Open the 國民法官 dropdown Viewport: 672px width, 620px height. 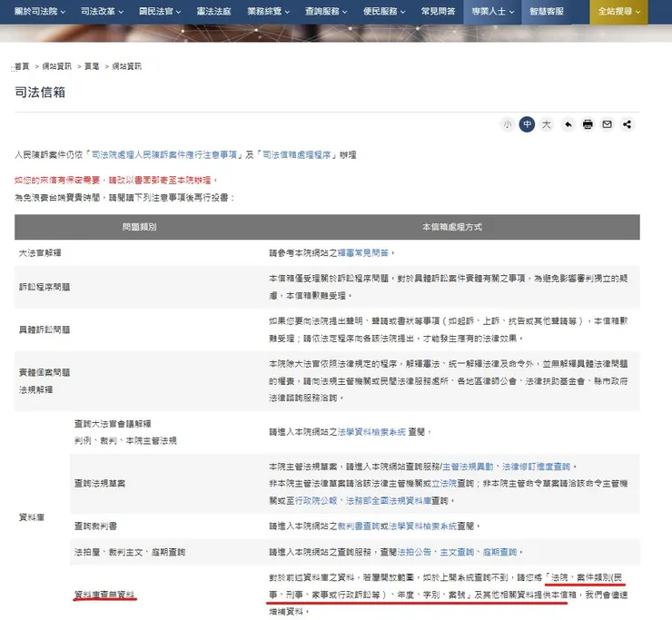pos(160,12)
